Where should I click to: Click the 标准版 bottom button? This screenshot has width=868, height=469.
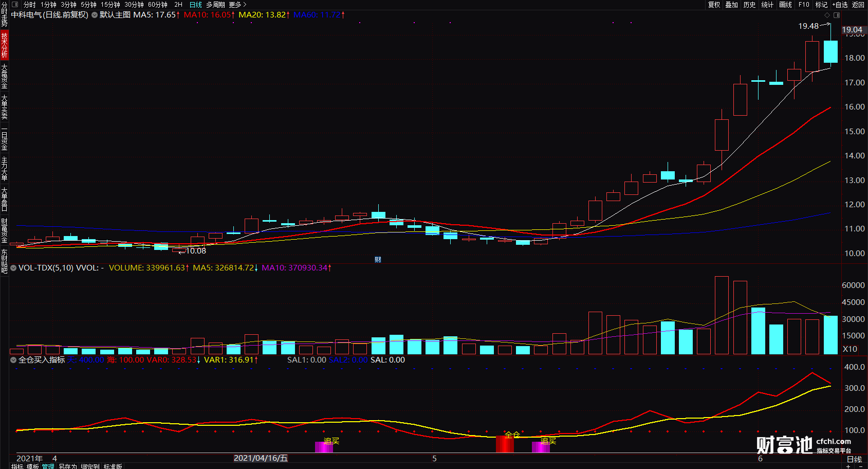(113, 466)
